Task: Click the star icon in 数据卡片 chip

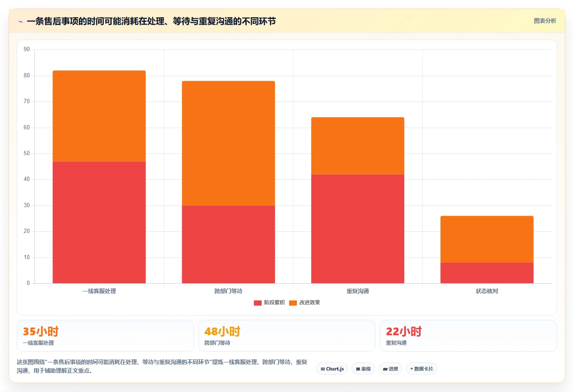Action: point(412,369)
